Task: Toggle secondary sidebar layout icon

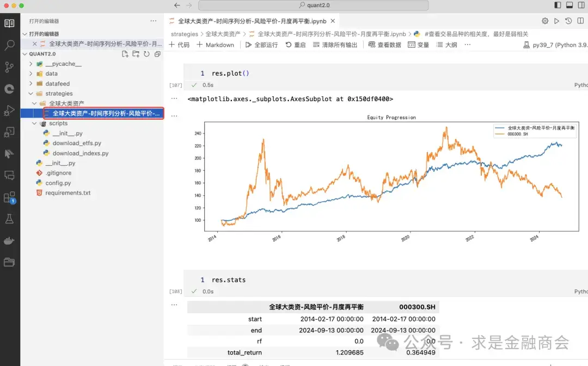Action: [x=581, y=5]
